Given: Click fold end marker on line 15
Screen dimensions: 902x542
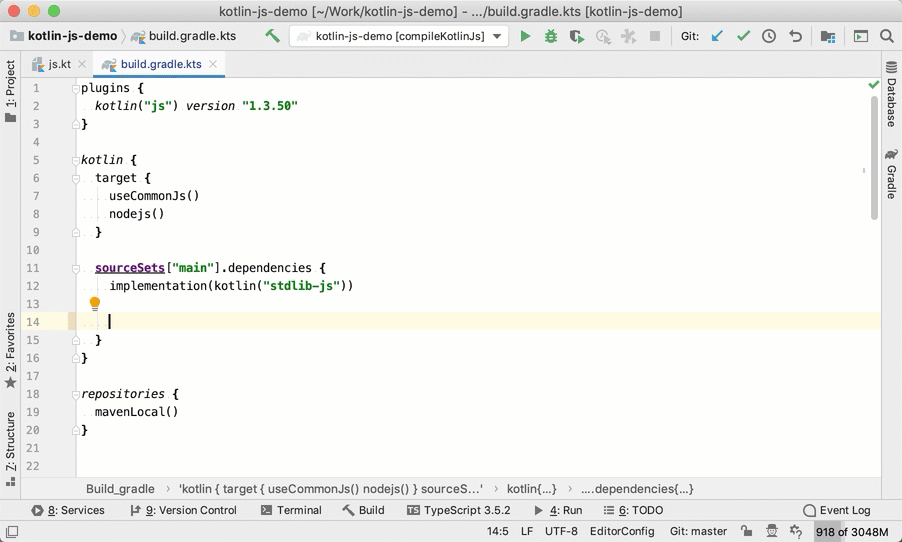Looking at the screenshot, I should pos(75,340).
